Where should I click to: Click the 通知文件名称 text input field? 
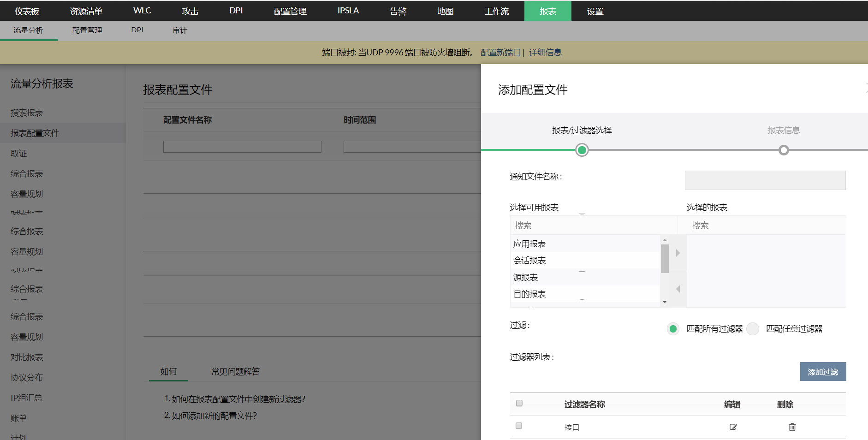(x=765, y=180)
